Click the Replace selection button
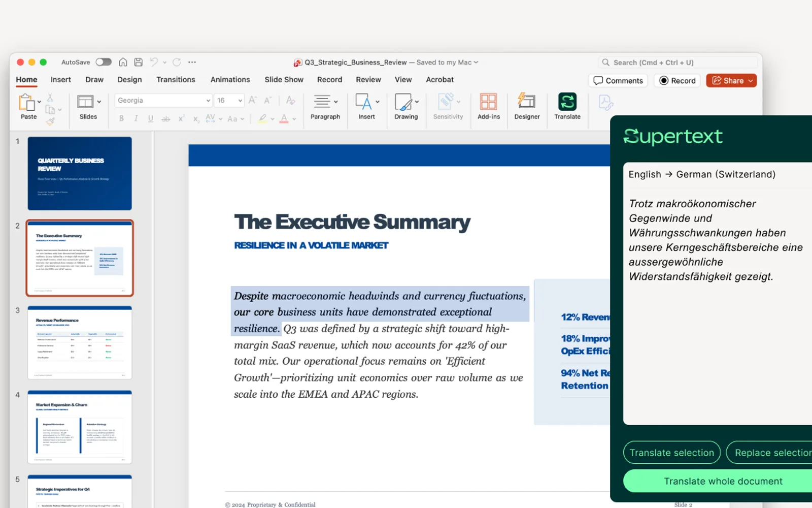This screenshot has height=508, width=812. pyautogui.click(x=769, y=453)
